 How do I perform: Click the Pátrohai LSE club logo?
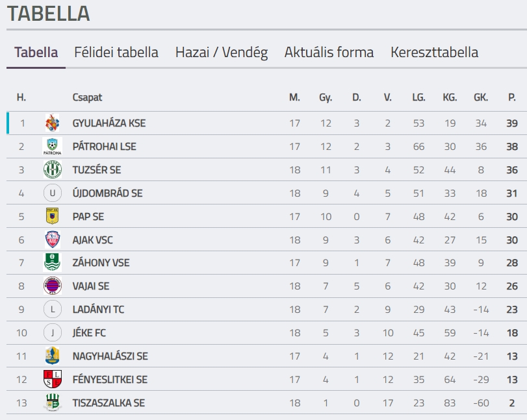pyautogui.click(x=53, y=146)
